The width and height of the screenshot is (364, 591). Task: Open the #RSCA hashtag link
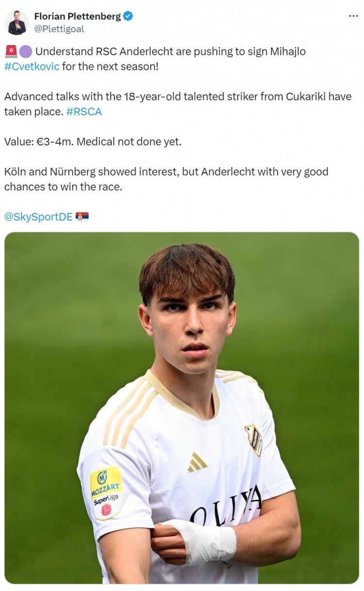pos(83,112)
